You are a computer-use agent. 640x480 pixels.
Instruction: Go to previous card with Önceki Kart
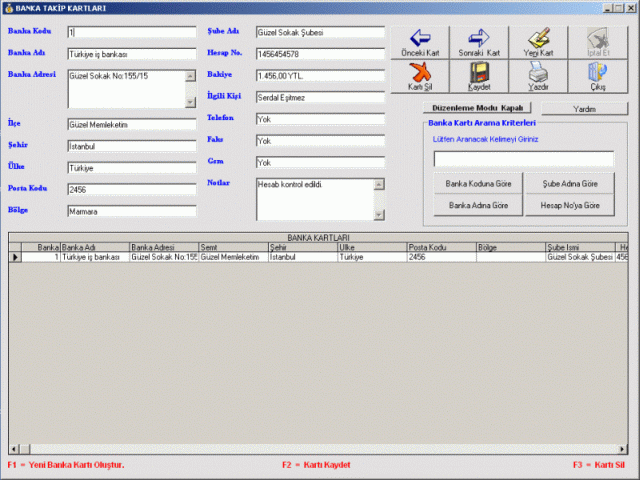pyautogui.click(x=419, y=40)
